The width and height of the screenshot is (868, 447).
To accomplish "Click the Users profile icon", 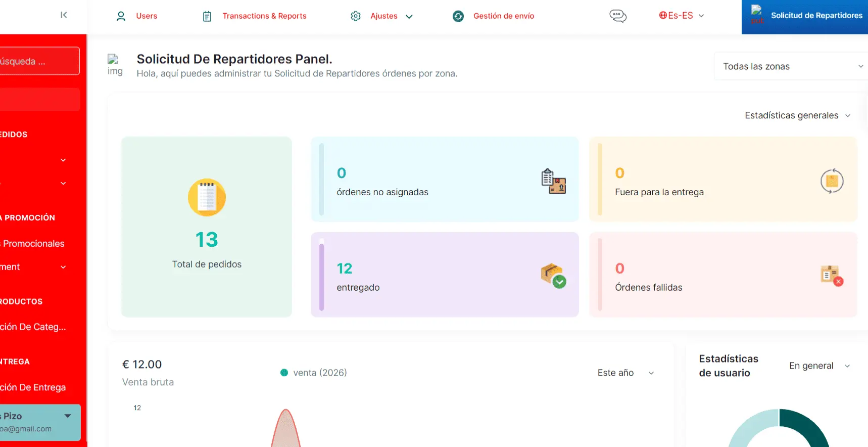I will point(121,16).
